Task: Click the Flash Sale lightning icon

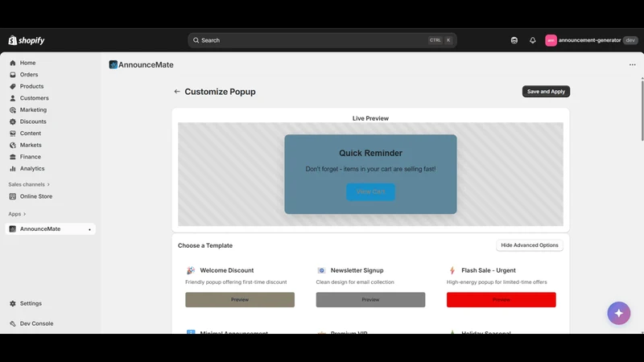Action: click(x=452, y=270)
